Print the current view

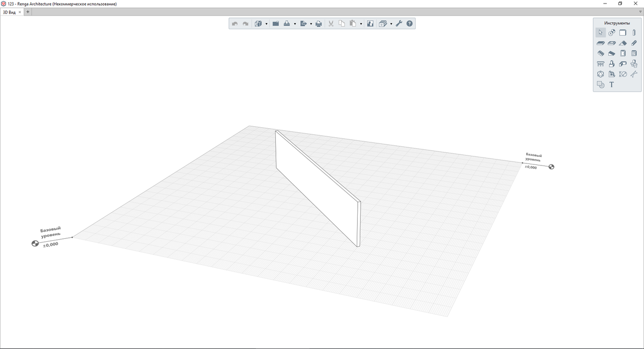point(318,24)
